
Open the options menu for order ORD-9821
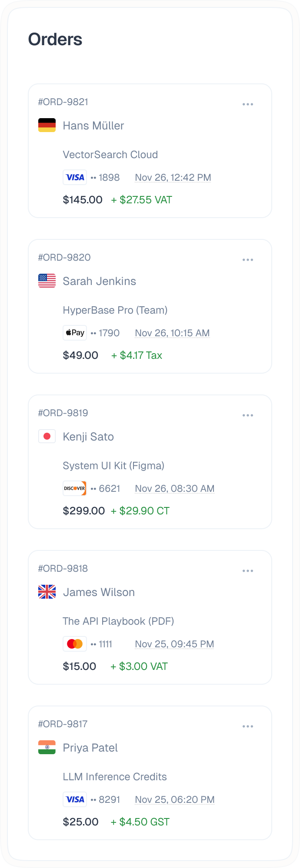[x=248, y=104]
